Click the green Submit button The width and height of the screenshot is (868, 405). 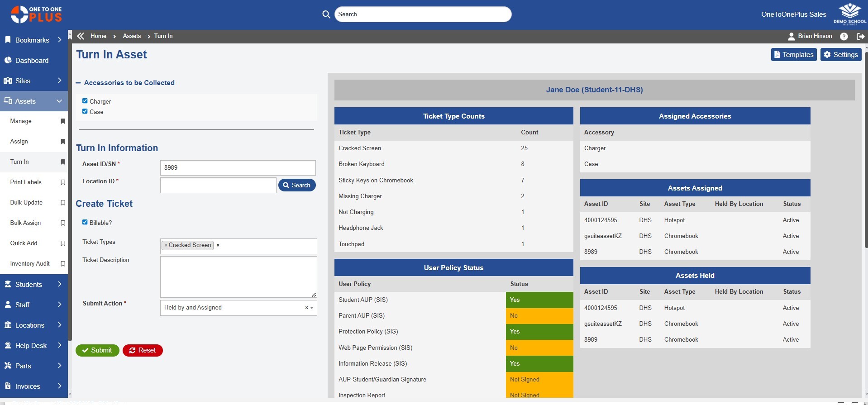click(97, 350)
